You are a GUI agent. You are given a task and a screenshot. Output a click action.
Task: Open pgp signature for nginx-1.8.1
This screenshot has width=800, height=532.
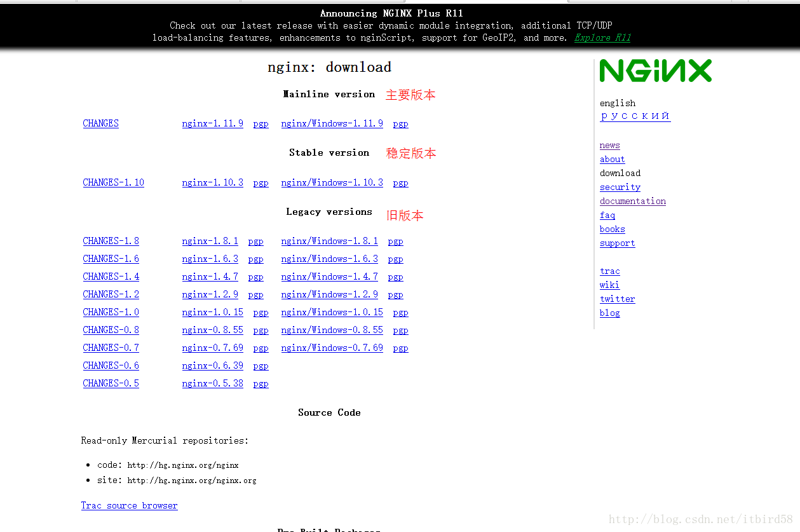click(255, 242)
